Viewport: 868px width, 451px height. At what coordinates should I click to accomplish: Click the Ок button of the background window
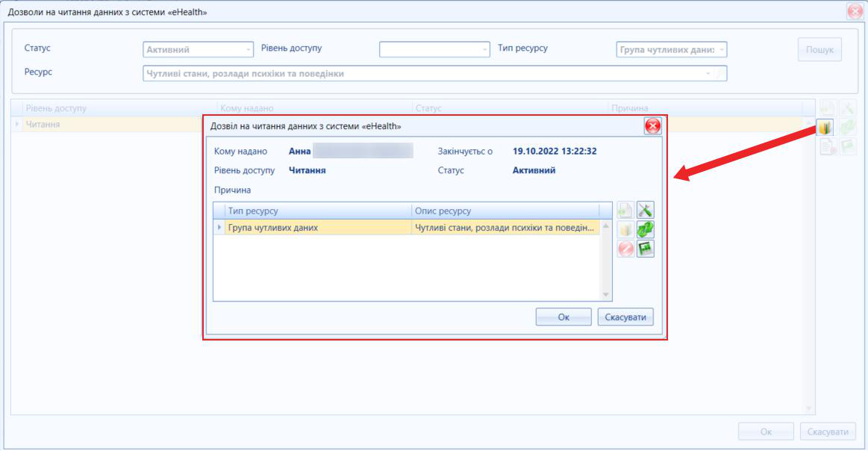[766, 431]
